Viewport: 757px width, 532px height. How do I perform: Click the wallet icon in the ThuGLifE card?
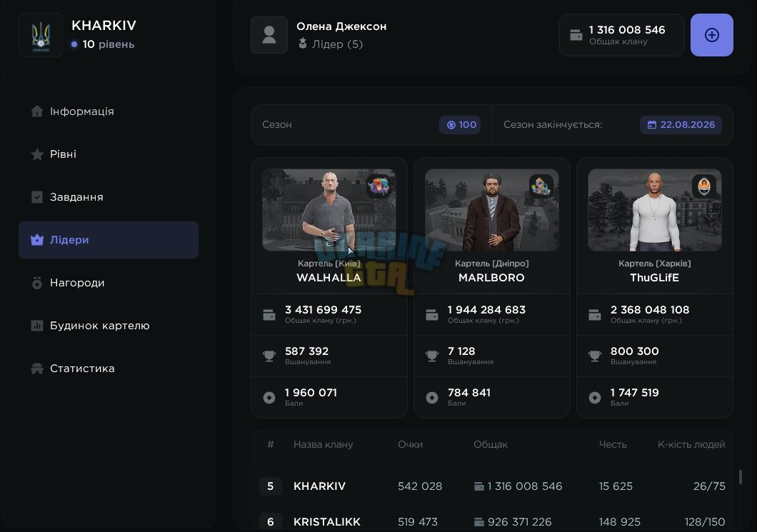pyautogui.click(x=595, y=315)
